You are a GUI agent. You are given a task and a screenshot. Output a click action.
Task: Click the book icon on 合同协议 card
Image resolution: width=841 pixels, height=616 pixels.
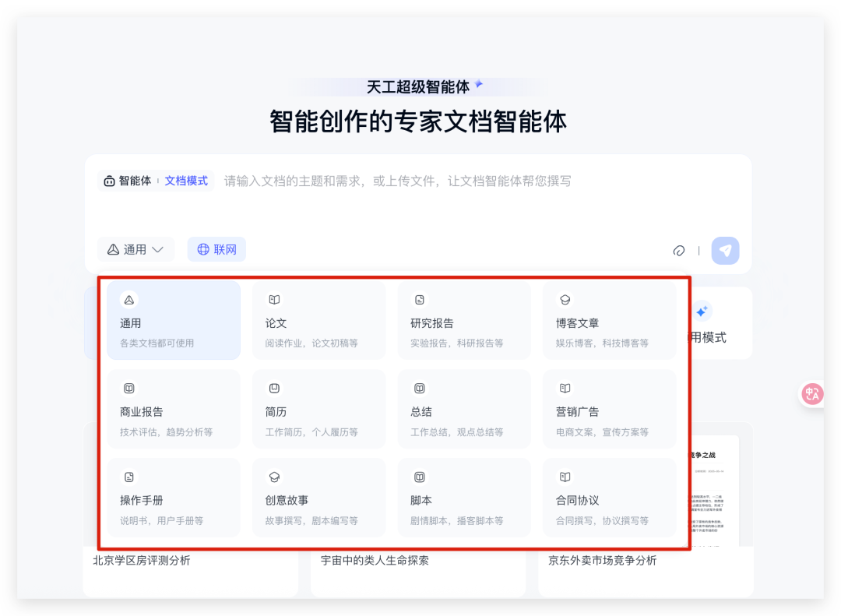point(565,477)
